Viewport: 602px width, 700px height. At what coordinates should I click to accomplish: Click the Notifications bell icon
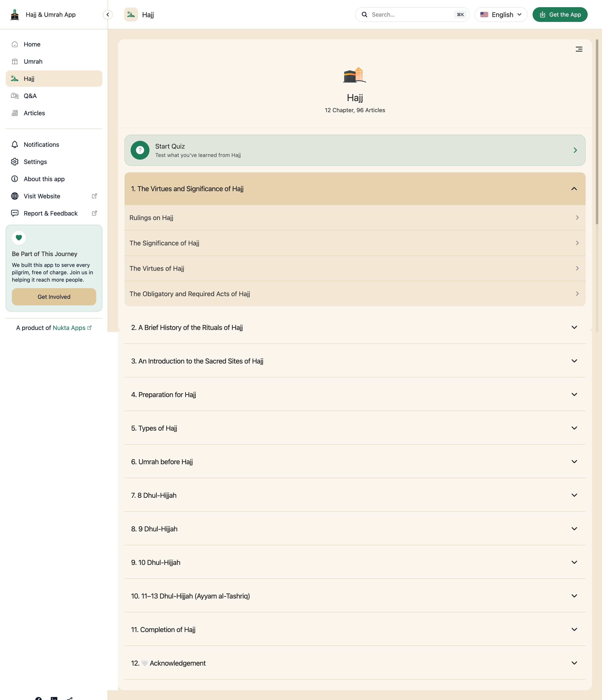15,145
